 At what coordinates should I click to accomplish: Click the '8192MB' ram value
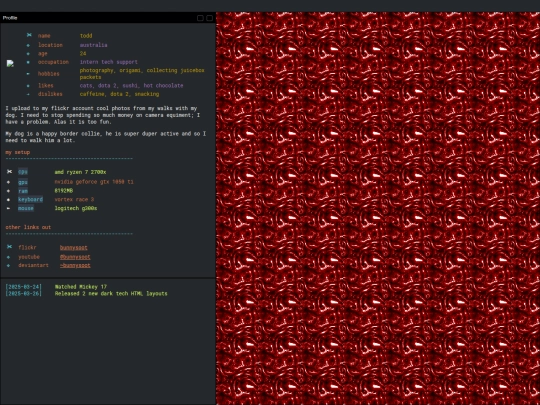(x=64, y=191)
